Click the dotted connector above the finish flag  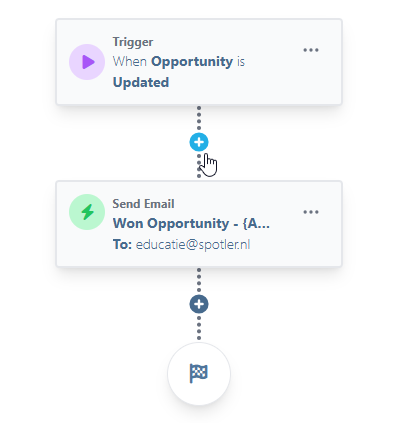coord(199,328)
